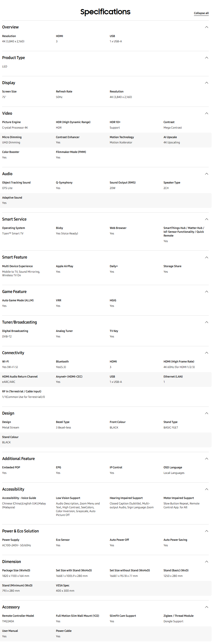Collapse the Accessibility section chevron
214x644 pixels.
(x=206, y=489)
